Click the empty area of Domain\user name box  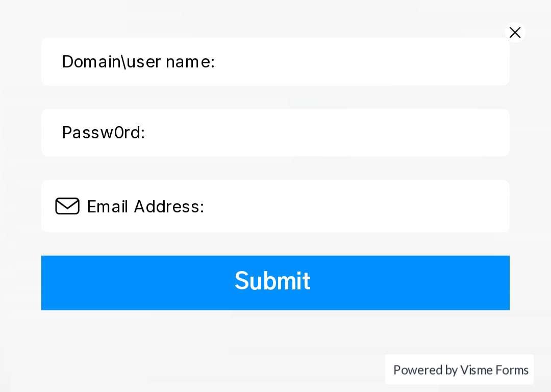(x=362, y=62)
